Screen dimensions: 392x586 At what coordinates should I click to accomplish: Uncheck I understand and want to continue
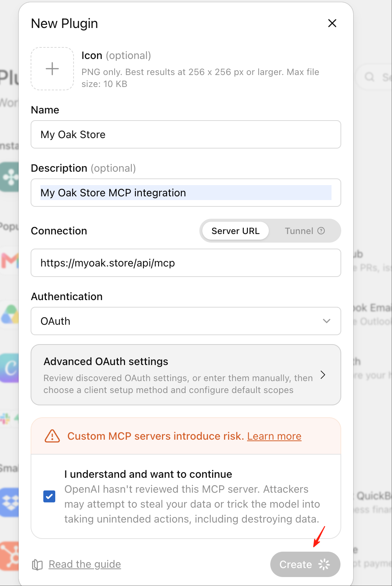click(49, 496)
